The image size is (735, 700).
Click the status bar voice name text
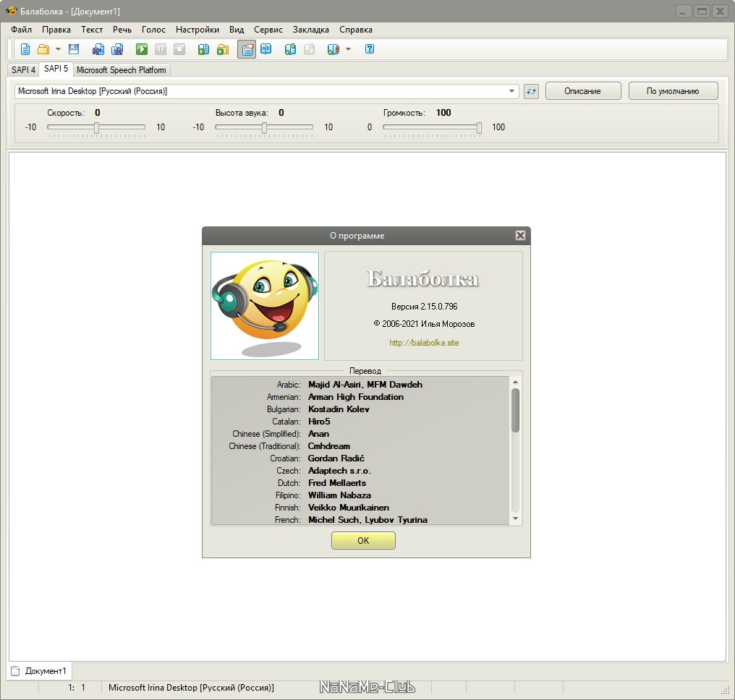tap(191, 688)
